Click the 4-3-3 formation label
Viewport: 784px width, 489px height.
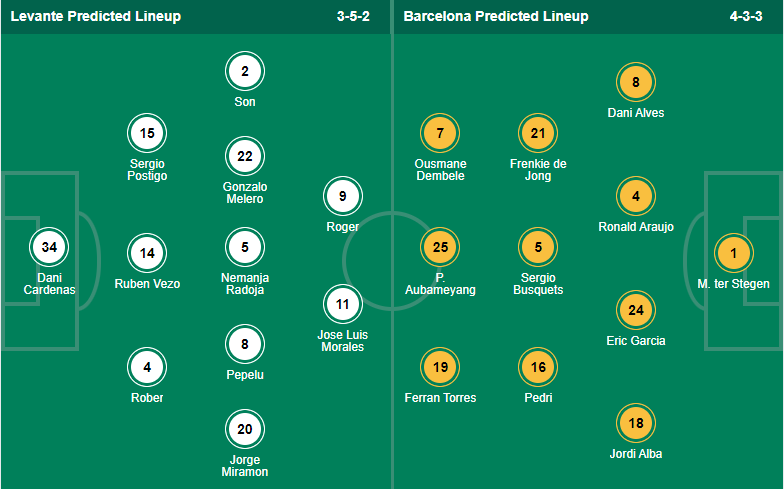[x=746, y=16]
